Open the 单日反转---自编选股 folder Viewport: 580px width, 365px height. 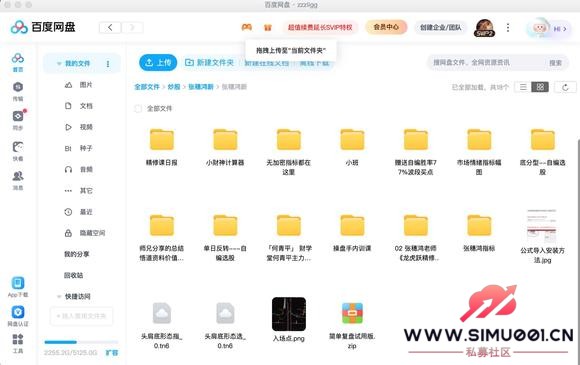225,238
